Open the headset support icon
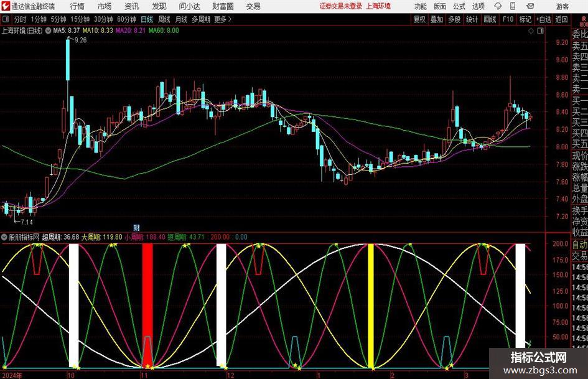 pyautogui.click(x=498, y=6)
